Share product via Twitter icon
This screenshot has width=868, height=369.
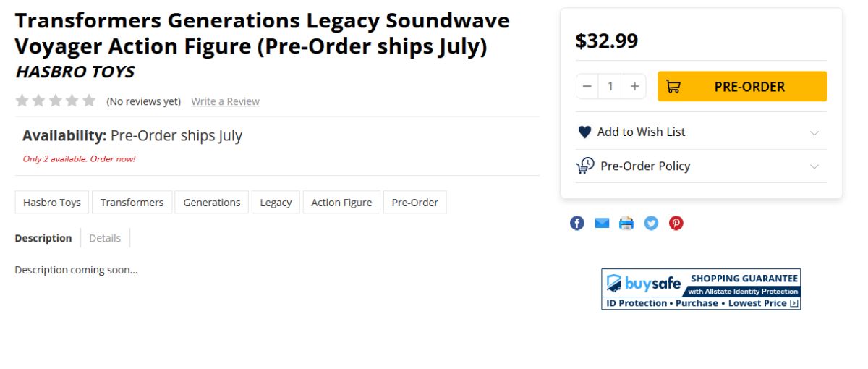coord(651,223)
